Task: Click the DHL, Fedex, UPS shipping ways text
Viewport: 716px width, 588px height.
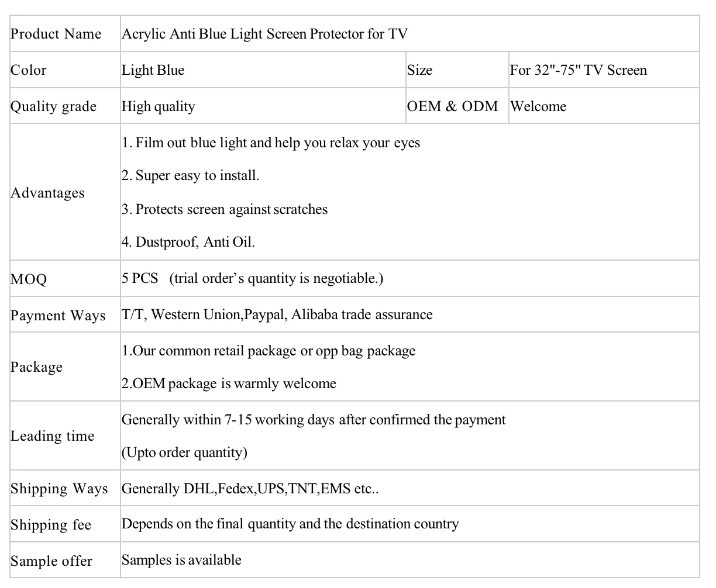Action: 250,489
